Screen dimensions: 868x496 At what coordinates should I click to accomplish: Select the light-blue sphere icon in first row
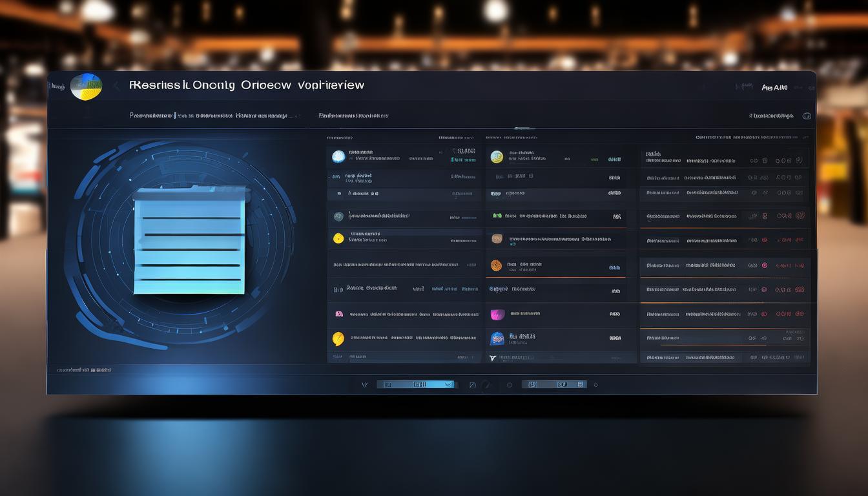pyautogui.click(x=338, y=156)
